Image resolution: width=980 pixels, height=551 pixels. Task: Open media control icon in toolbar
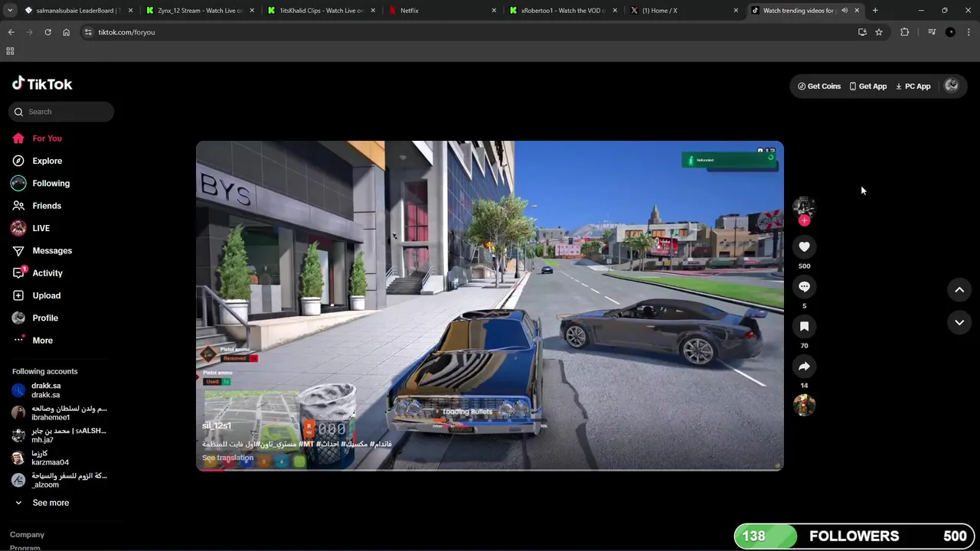pos(932,32)
